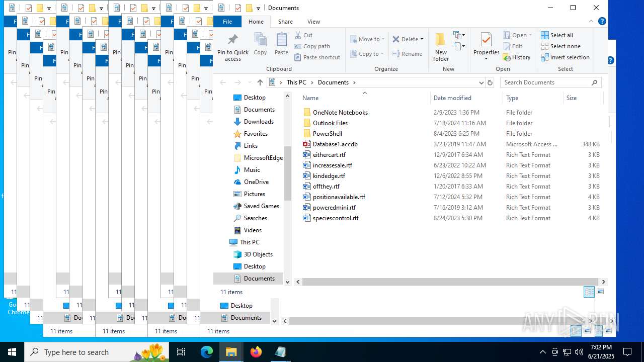Click the search magnifier in Search Documents
644x362 pixels.
[x=594, y=82]
